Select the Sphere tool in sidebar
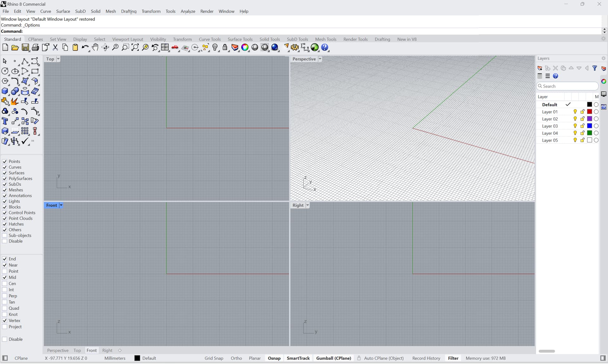Image resolution: width=608 pixels, height=364 pixels. point(15,91)
